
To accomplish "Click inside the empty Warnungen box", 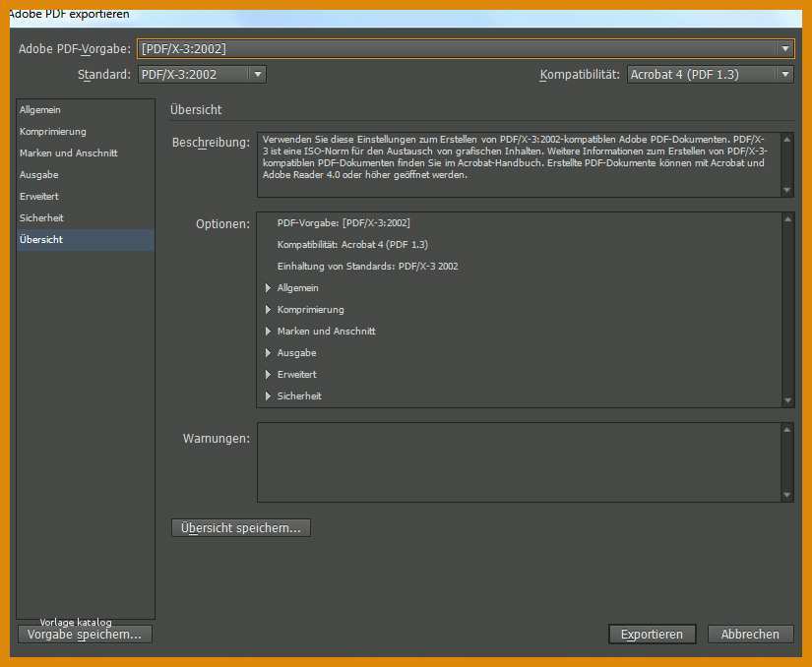I will pos(519,462).
